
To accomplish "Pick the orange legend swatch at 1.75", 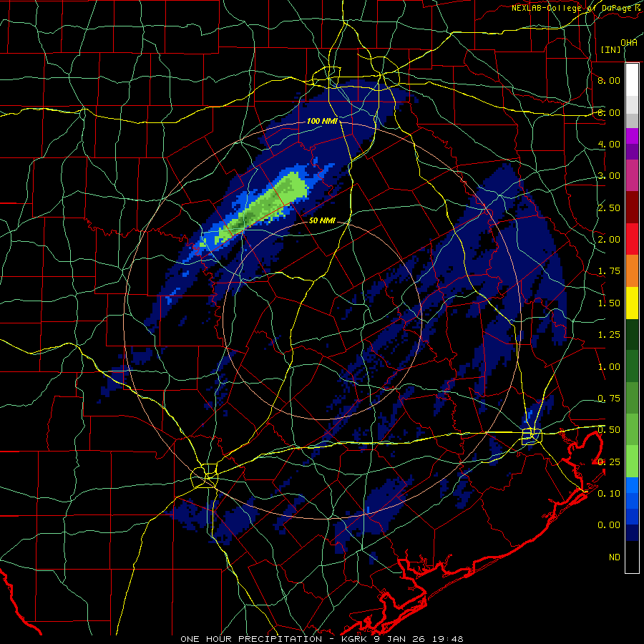I will 632,270.
